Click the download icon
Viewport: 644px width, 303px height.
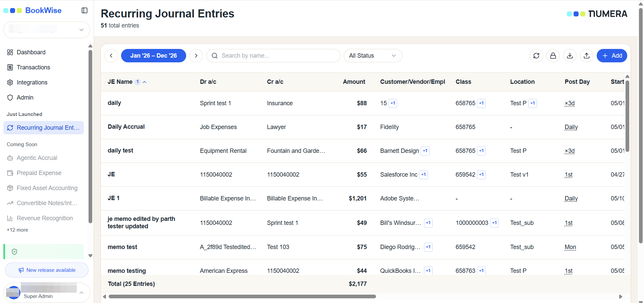570,56
